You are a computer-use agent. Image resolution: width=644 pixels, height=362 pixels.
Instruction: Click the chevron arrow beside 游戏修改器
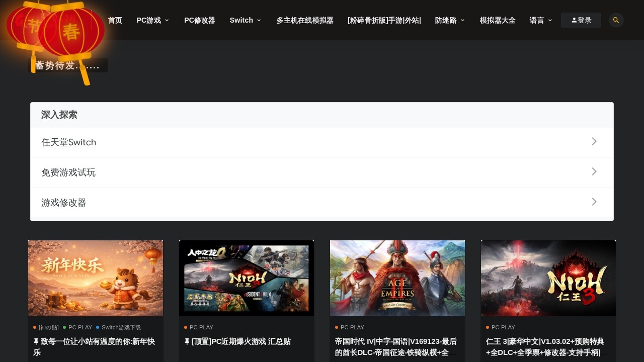click(594, 202)
